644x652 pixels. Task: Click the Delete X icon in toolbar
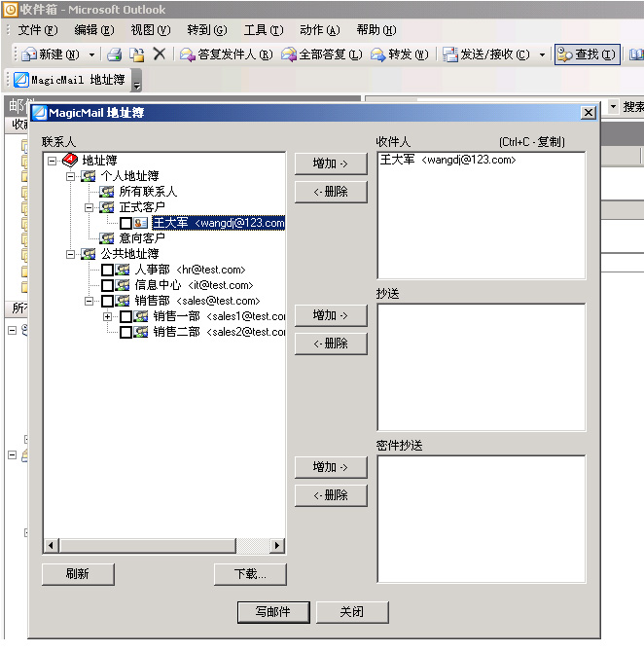coord(160,54)
